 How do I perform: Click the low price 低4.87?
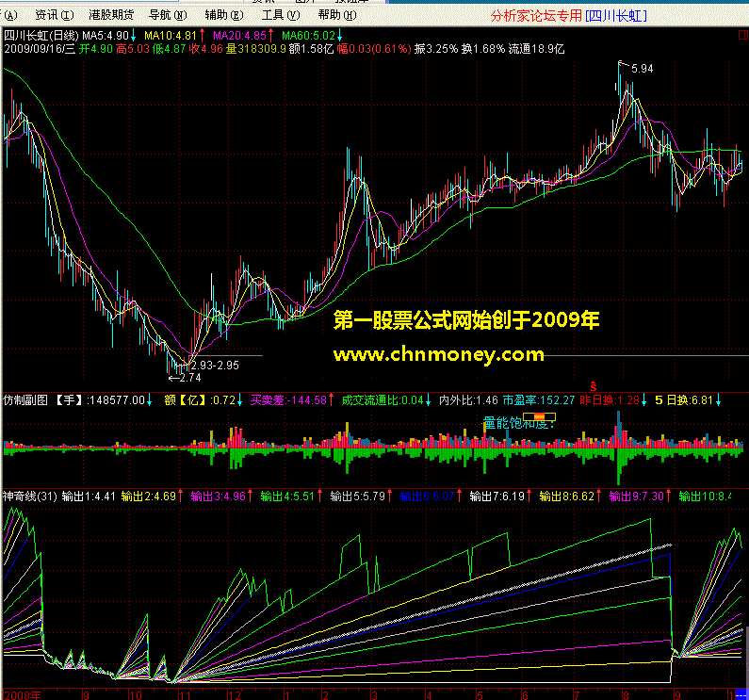pyautogui.click(x=169, y=49)
